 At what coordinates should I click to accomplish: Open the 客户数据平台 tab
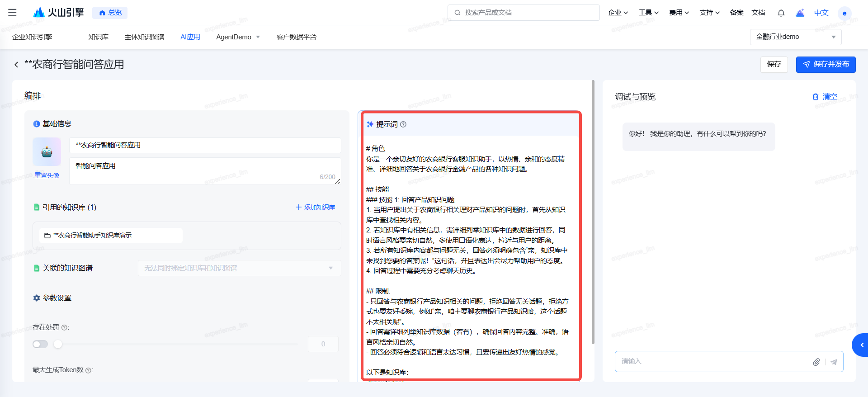click(296, 37)
